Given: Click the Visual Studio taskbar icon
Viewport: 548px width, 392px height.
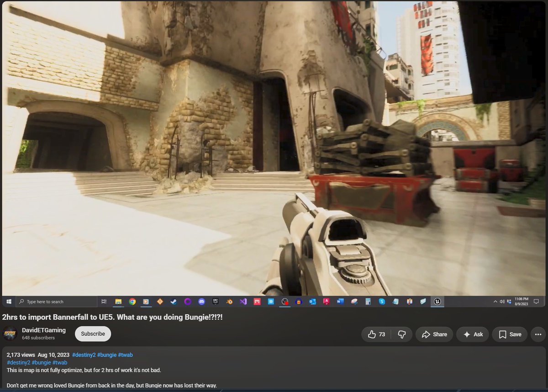Looking at the screenshot, I should tap(243, 302).
